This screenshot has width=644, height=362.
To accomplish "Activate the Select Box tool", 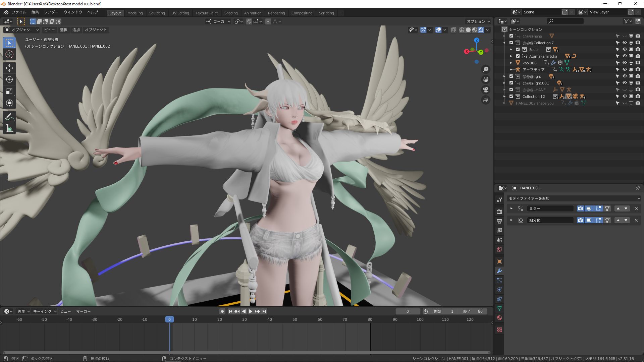I will click(9, 43).
